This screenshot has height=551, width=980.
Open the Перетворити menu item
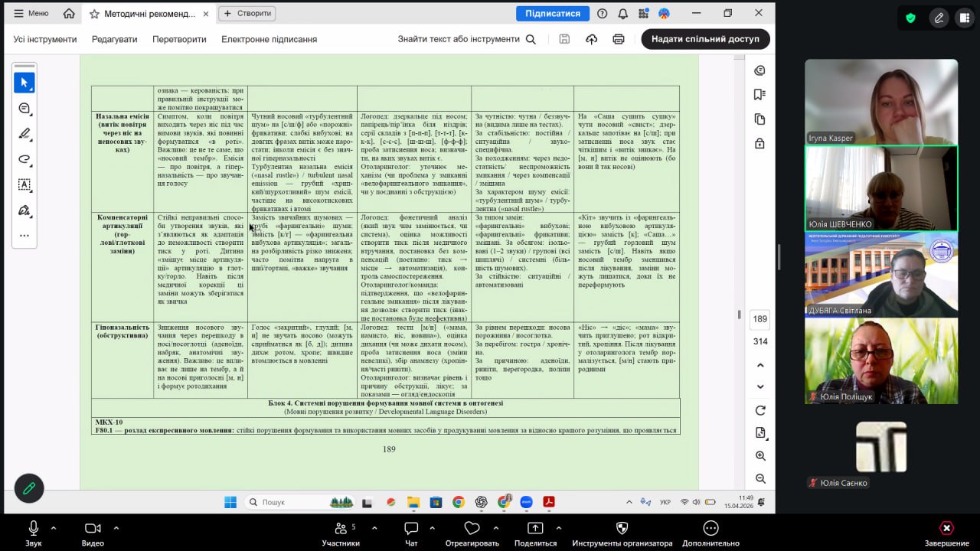click(179, 39)
